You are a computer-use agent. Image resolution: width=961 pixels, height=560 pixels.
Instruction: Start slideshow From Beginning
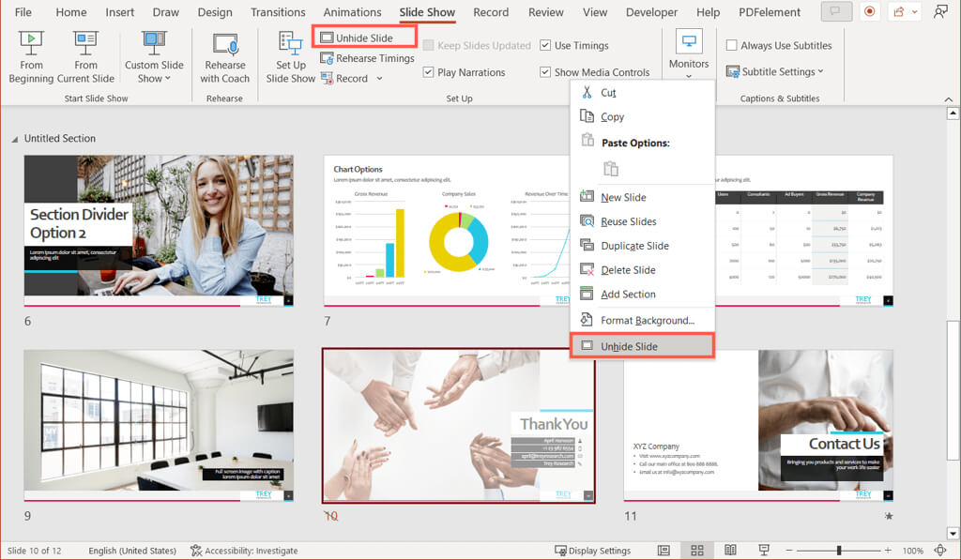[x=31, y=57]
